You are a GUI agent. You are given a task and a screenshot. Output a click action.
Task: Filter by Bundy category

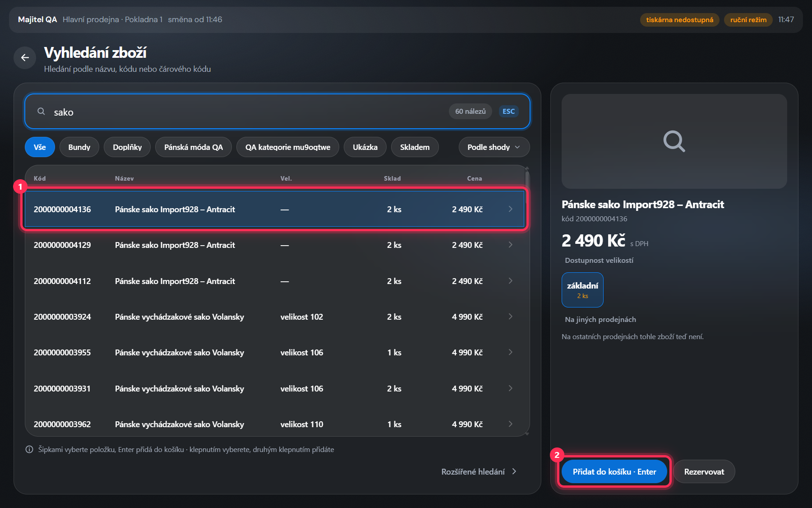pyautogui.click(x=79, y=147)
